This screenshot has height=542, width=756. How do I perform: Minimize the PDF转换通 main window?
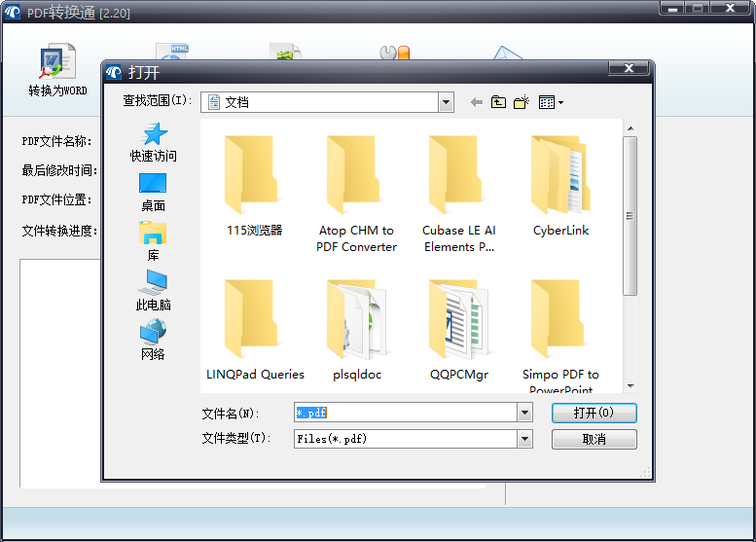pos(672,8)
